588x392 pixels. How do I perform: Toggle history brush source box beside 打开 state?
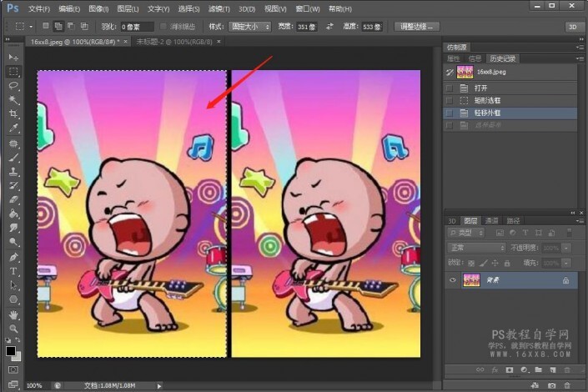tap(450, 88)
